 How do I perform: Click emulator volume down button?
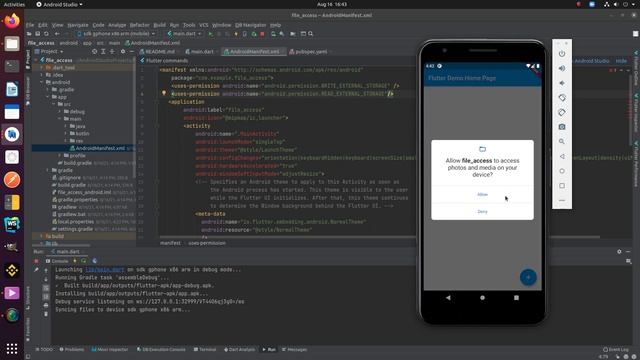point(562,83)
